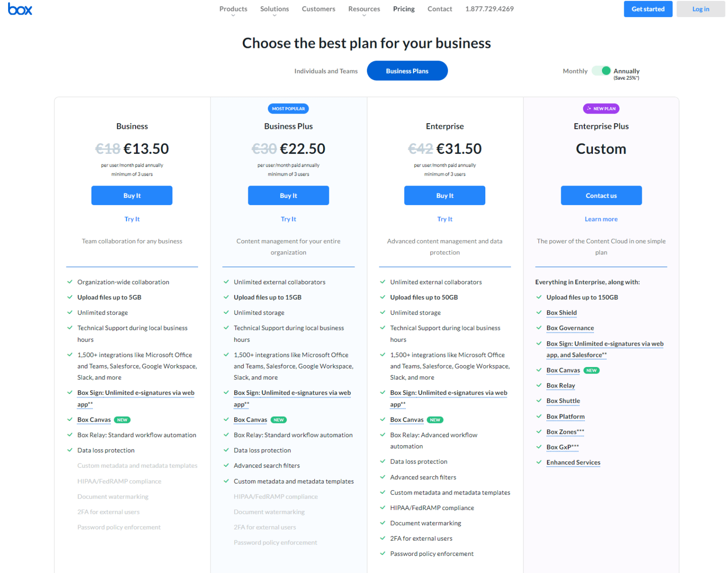Click the NEW badge beside Box Canvas in Business
The image size is (728, 573).
122,420
